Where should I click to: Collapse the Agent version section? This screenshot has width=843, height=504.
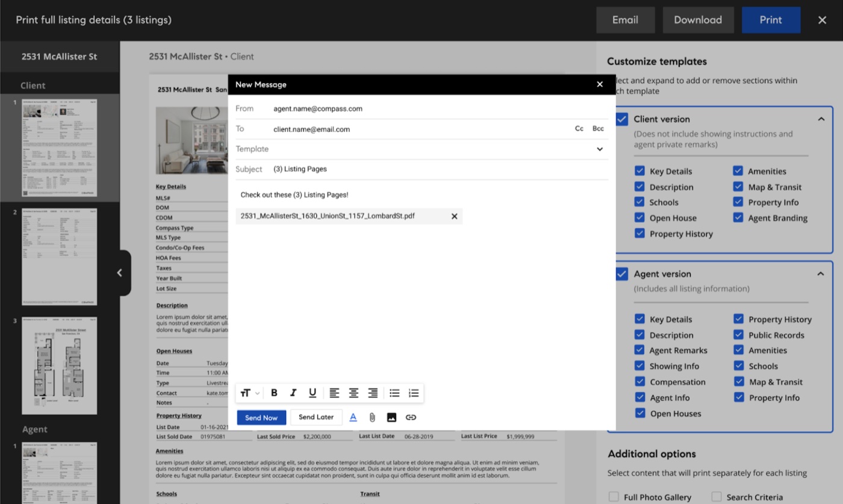pos(821,274)
